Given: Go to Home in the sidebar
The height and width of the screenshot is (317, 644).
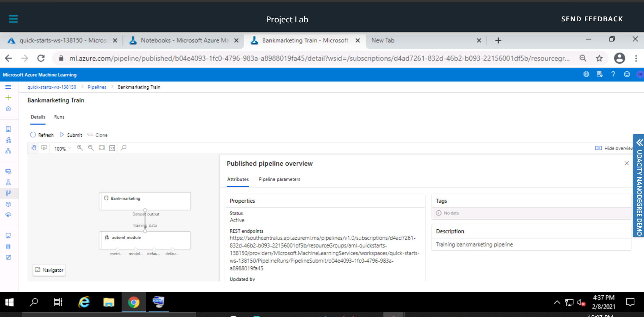Looking at the screenshot, I should click(8, 108).
